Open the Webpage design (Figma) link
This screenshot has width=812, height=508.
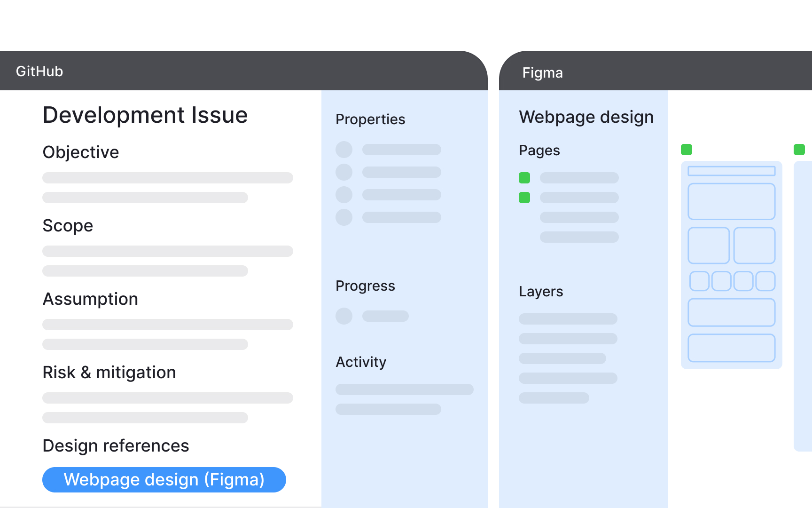click(x=164, y=479)
